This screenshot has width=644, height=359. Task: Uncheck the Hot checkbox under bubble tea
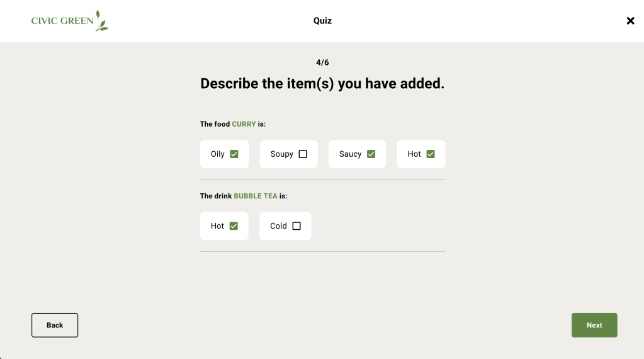234,226
